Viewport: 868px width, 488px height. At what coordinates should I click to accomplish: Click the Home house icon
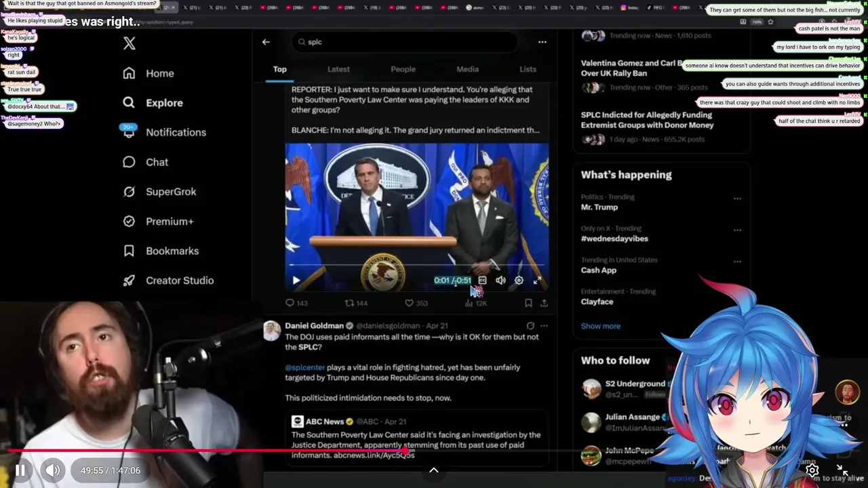[x=129, y=73]
